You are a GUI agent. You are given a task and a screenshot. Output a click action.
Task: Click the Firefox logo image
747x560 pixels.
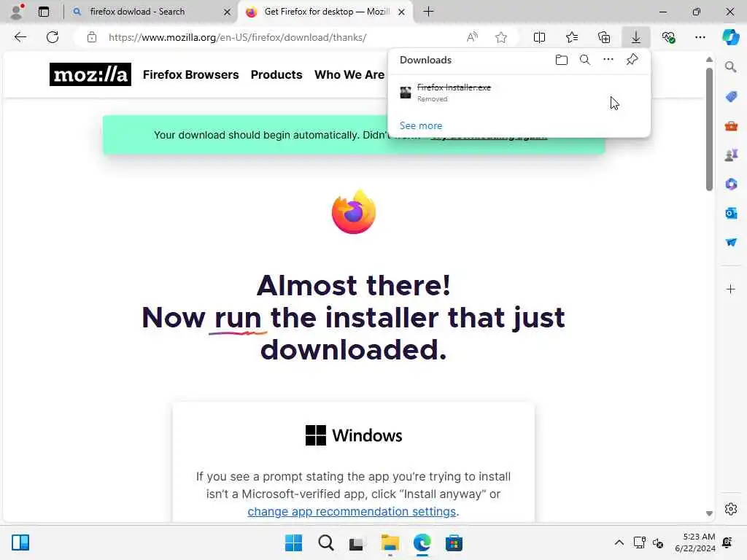pos(354,211)
